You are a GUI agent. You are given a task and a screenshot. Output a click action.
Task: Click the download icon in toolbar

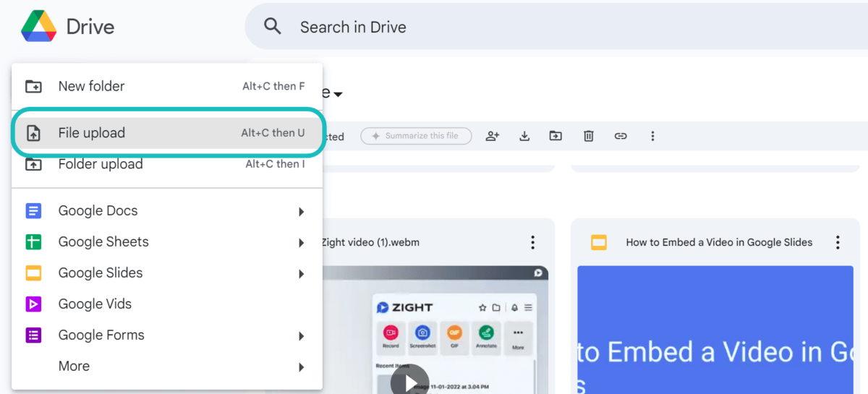click(524, 136)
